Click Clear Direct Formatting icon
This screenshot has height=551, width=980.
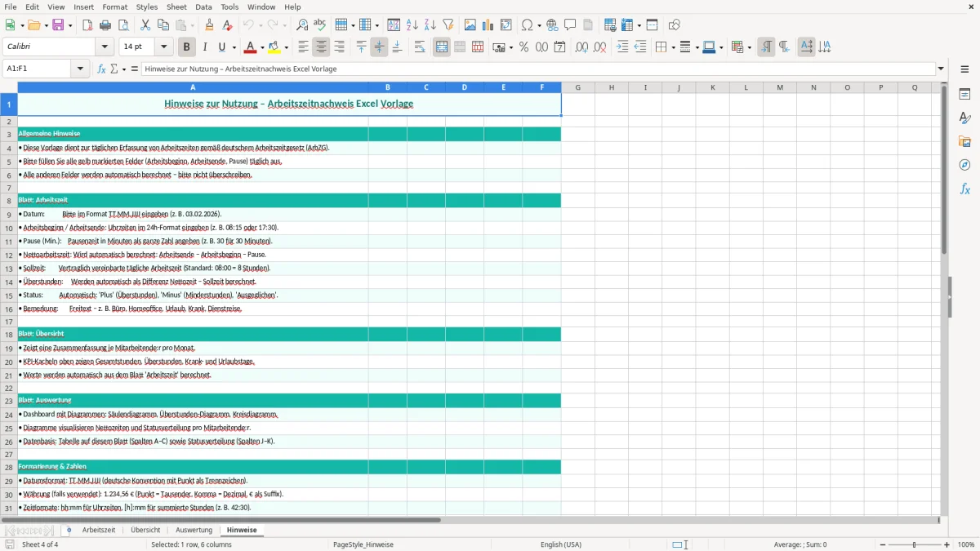(227, 25)
